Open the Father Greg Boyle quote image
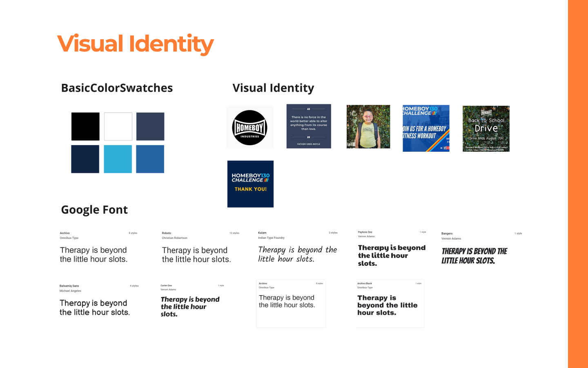Screen dimensions: 588x368 click(309, 126)
